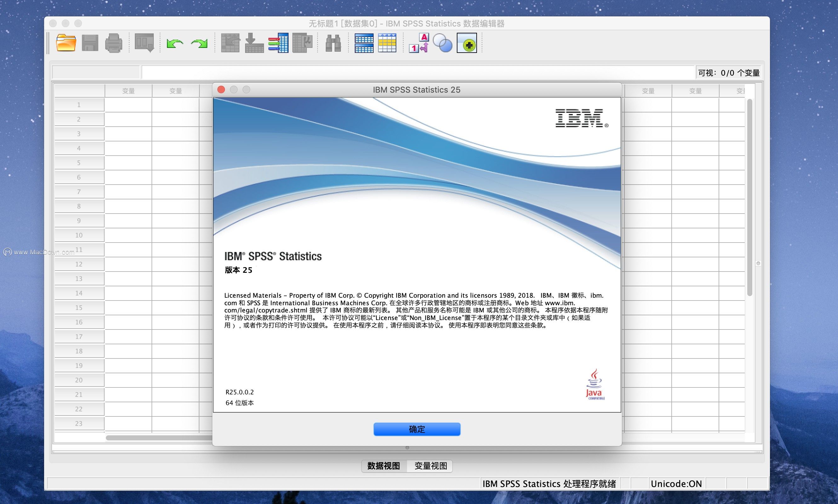Switch to the 数据视图 tab
Screen dimensions: 838x504
[x=384, y=466]
